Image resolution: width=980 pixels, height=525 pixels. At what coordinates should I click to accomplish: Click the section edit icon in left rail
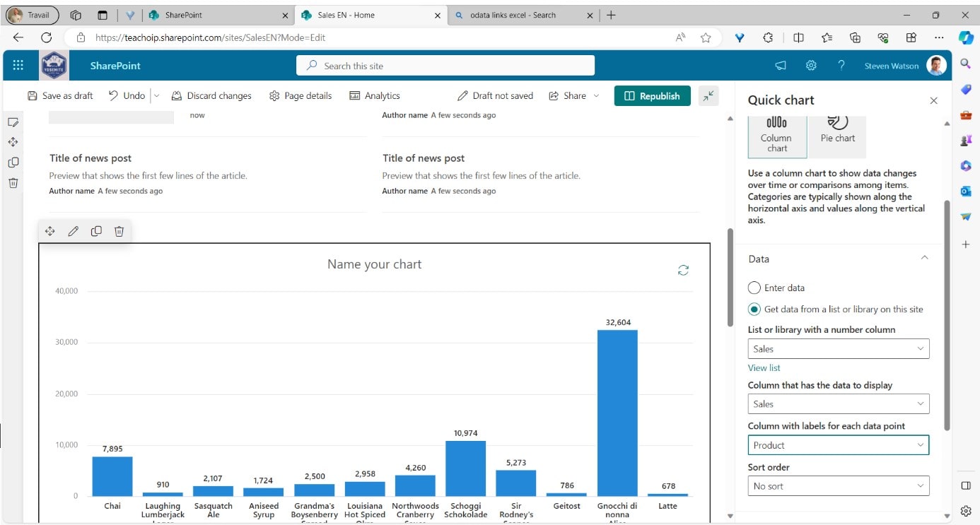pyautogui.click(x=13, y=122)
